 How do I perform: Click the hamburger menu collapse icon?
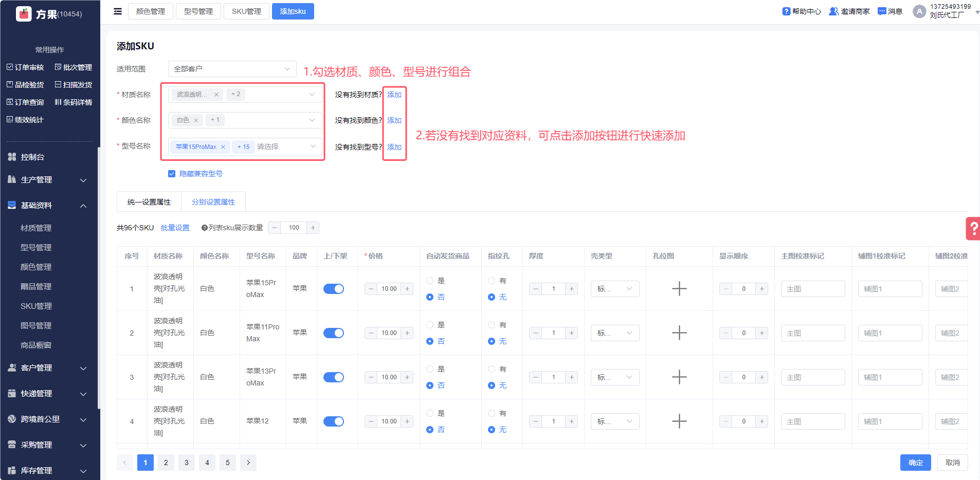118,11
